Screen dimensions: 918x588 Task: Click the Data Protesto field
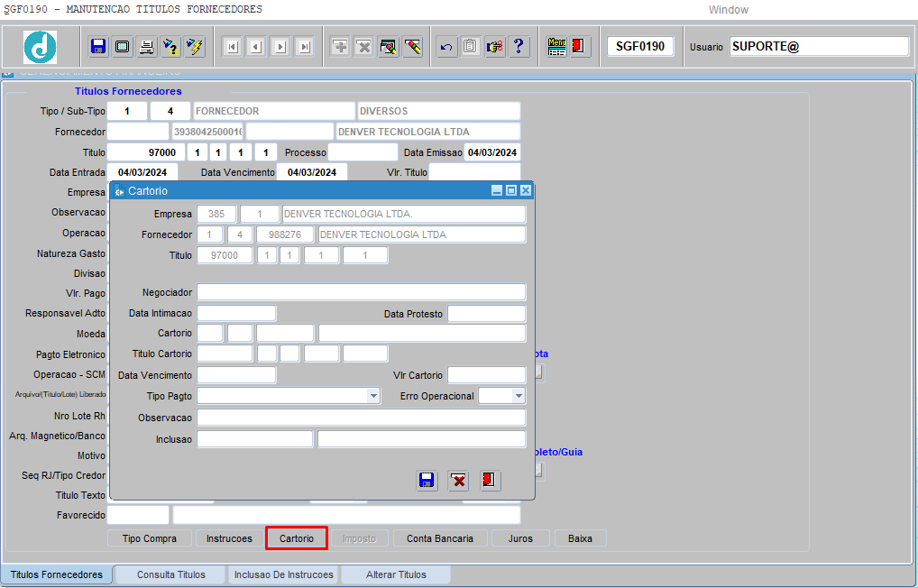tap(487, 313)
